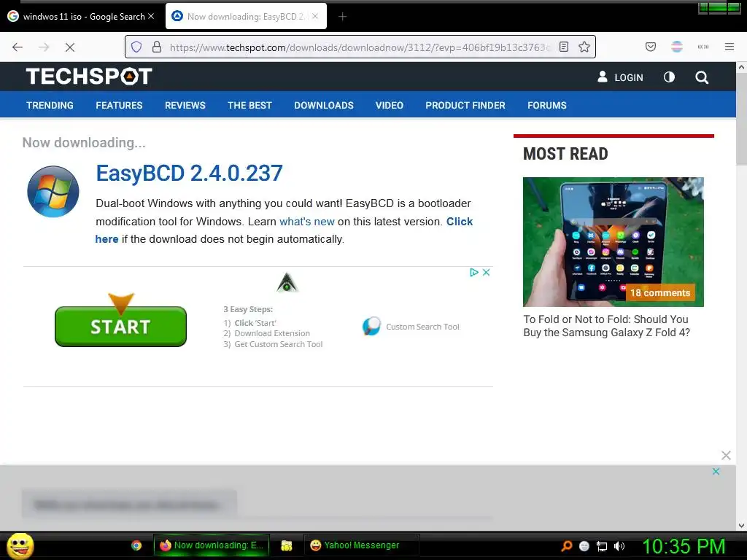Viewport: 747px width, 560px height.
Task: Open the AdChoices triangle icon on ad
Action: tap(474, 273)
